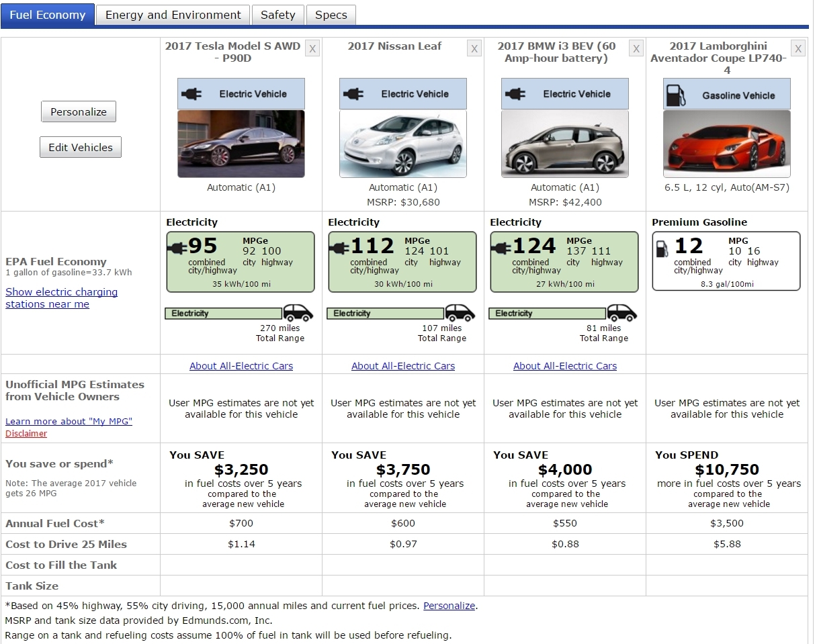Click the plug icon in BMW i3's Electric Vehicle badge
This screenshot has height=644, width=817.
click(515, 94)
